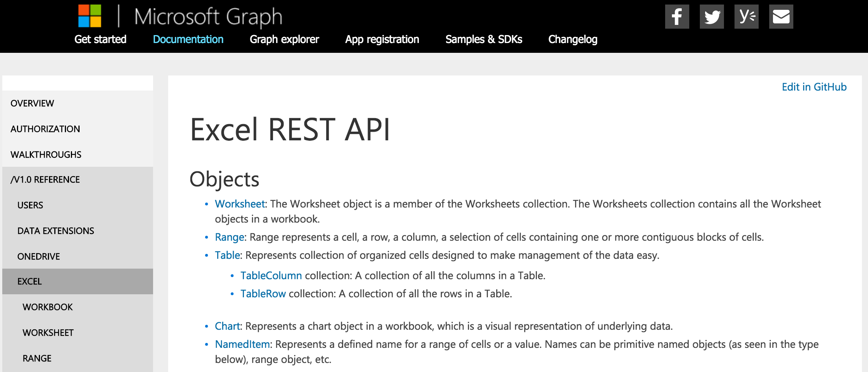Select the highlighted EXCEL sidebar item
Image resolution: width=868 pixels, height=372 pixels.
coord(78,281)
